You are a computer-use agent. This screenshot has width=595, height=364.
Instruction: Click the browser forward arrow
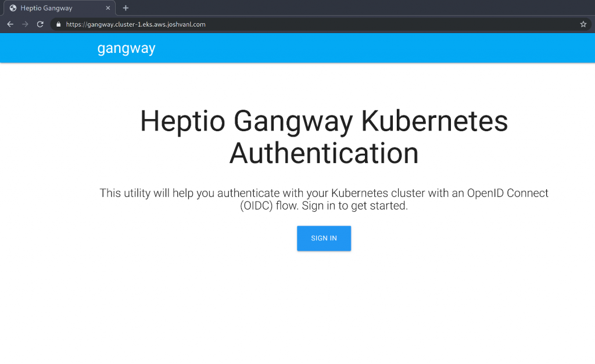click(x=25, y=24)
